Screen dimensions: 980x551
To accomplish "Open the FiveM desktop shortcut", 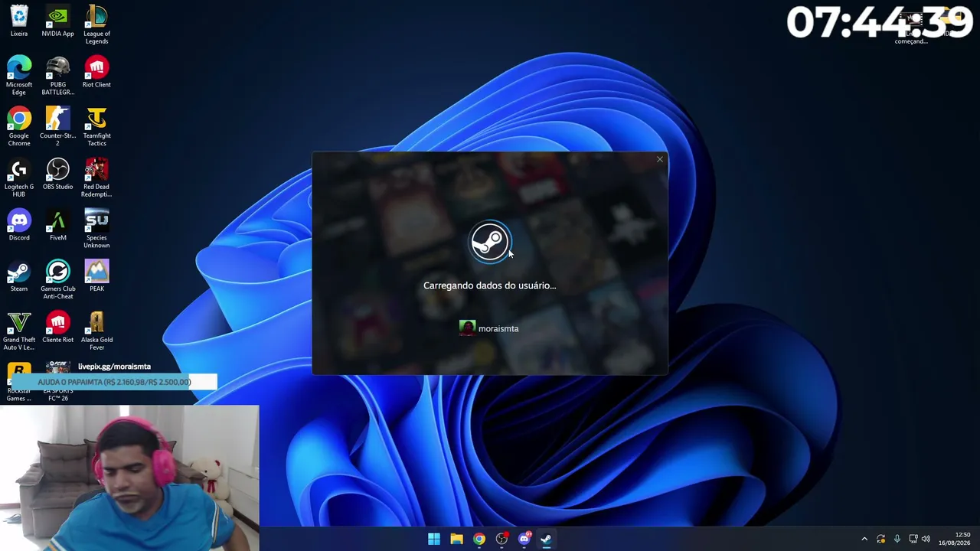I will pyautogui.click(x=57, y=225).
